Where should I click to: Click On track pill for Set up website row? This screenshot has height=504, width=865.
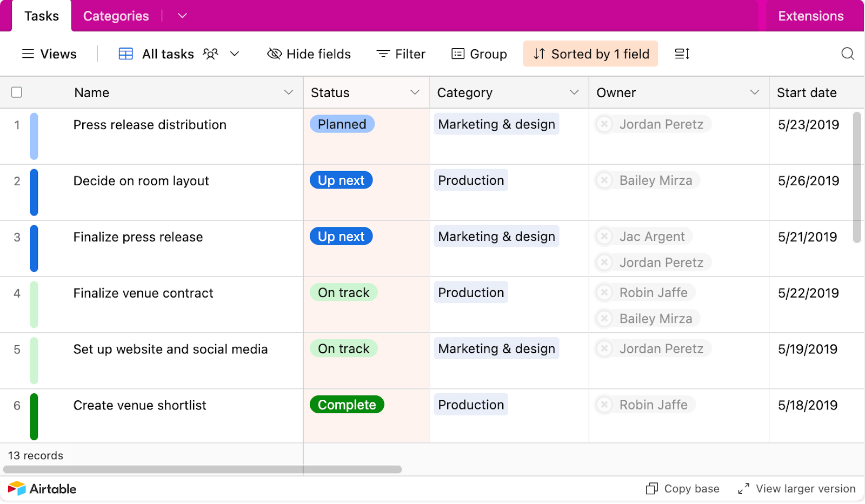click(x=344, y=349)
